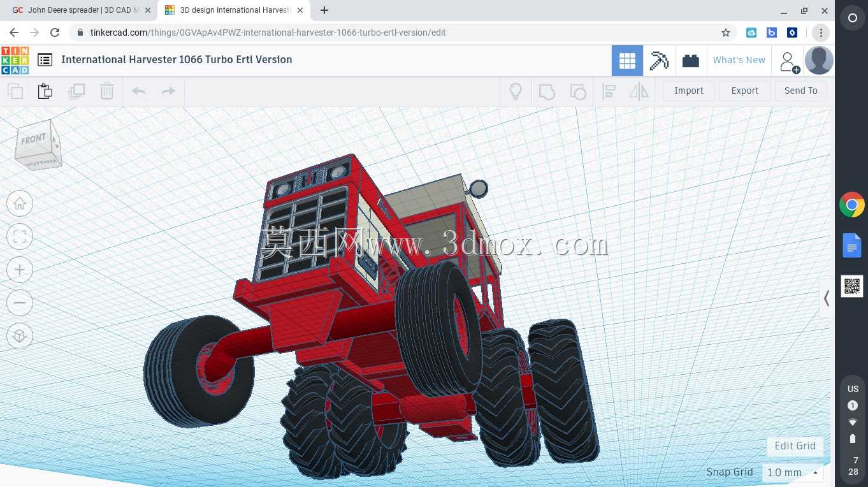This screenshot has width=868, height=487.
Task: Click the Zoom out minus button
Action: click(x=20, y=303)
